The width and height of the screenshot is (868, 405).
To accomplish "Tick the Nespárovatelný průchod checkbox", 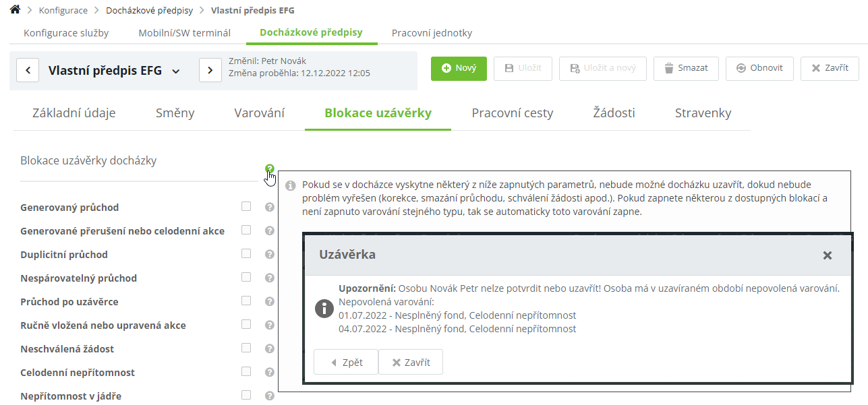I will pyautogui.click(x=246, y=277).
